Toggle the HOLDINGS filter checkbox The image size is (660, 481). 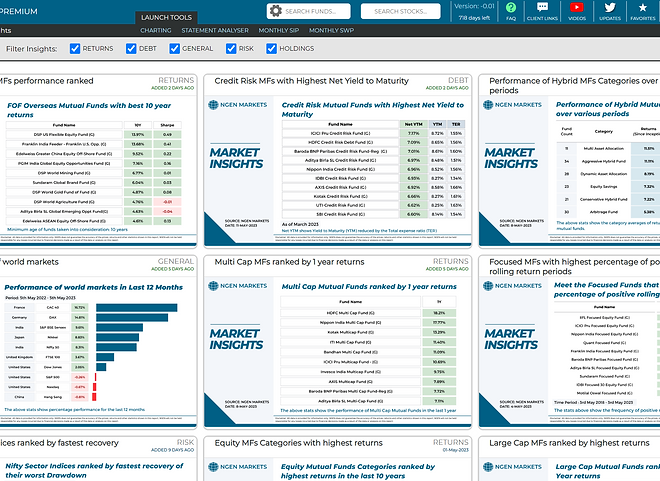click(x=271, y=49)
